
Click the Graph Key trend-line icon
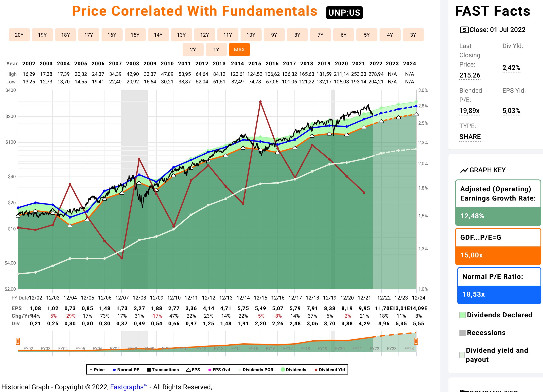point(464,170)
